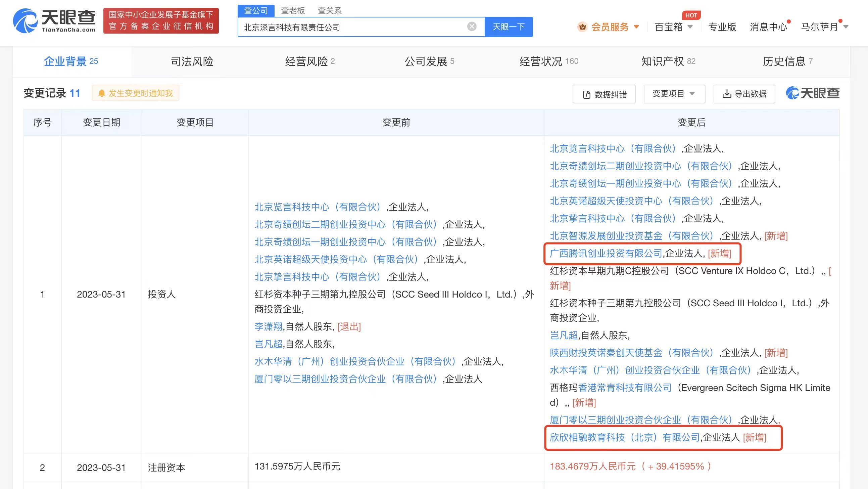Open the 变更项目 filter dropdown
This screenshot has width=868, height=489.
[674, 94]
